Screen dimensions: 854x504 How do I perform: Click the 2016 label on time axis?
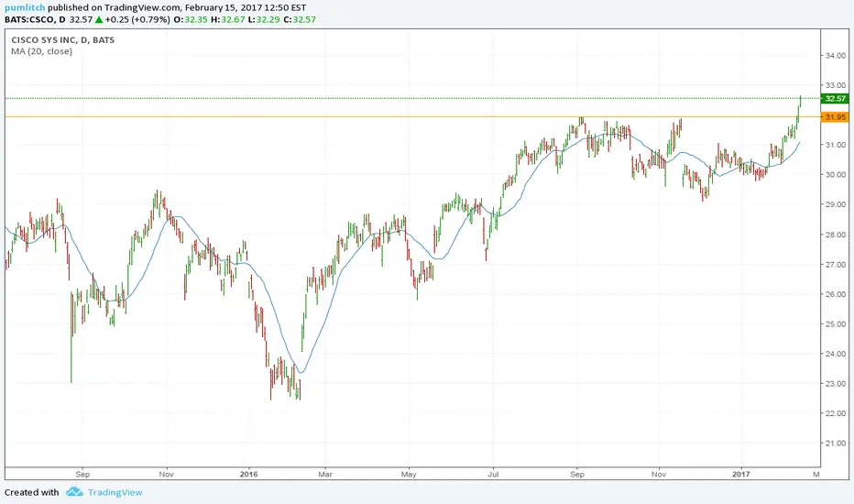pyautogui.click(x=248, y=474)
